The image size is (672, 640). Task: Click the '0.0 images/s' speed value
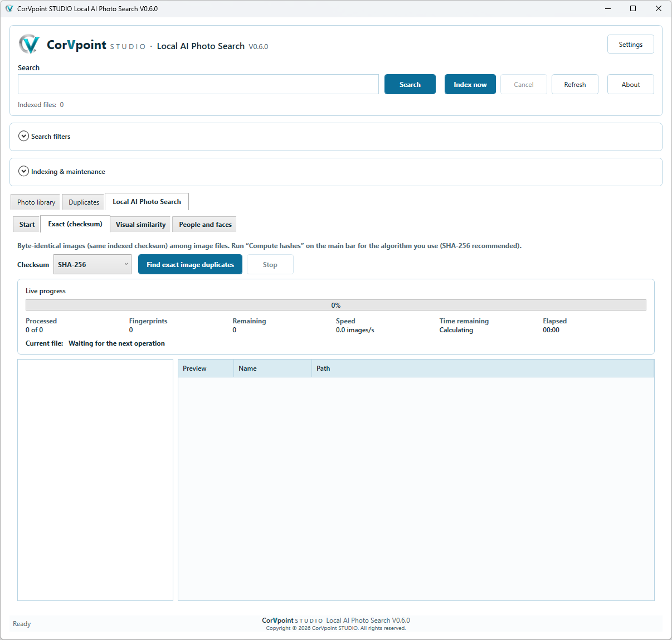[355, 329]
